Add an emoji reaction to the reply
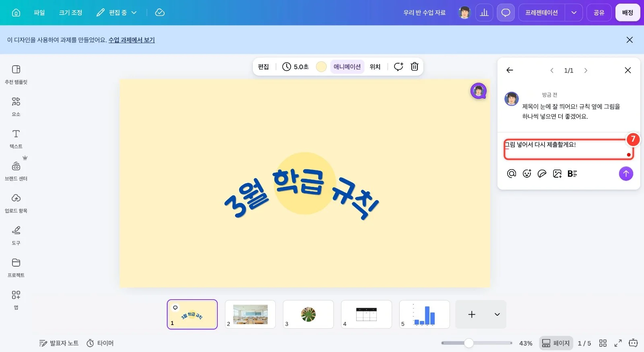 [527, 174]
